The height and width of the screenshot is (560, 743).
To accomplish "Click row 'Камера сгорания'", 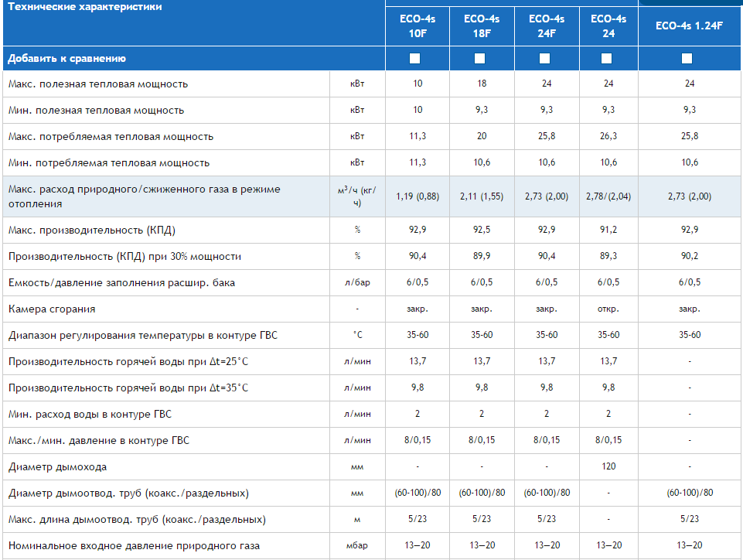I will click(371, 309).
